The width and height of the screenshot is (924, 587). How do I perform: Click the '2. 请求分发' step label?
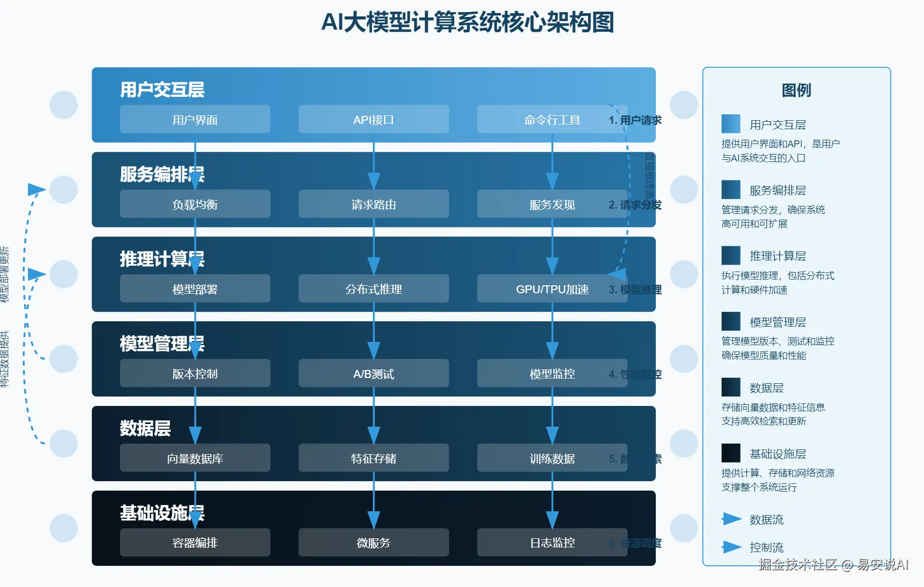[635, 205]
